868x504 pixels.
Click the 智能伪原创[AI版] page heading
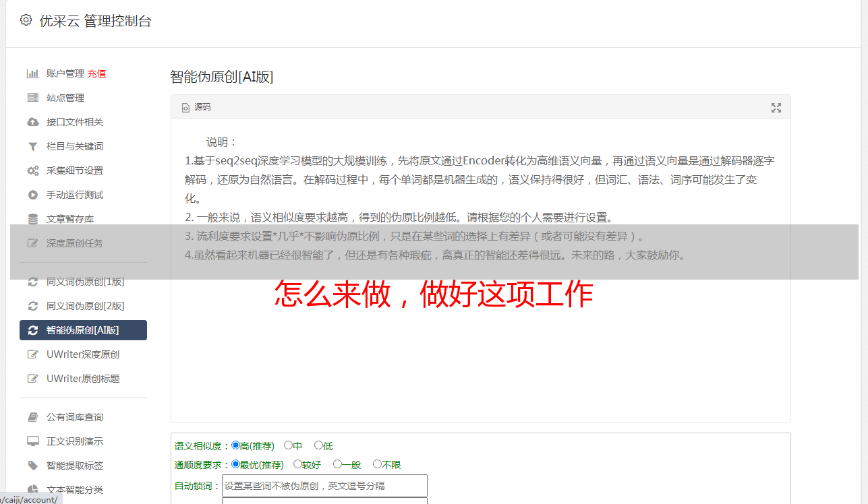point(221,77)
